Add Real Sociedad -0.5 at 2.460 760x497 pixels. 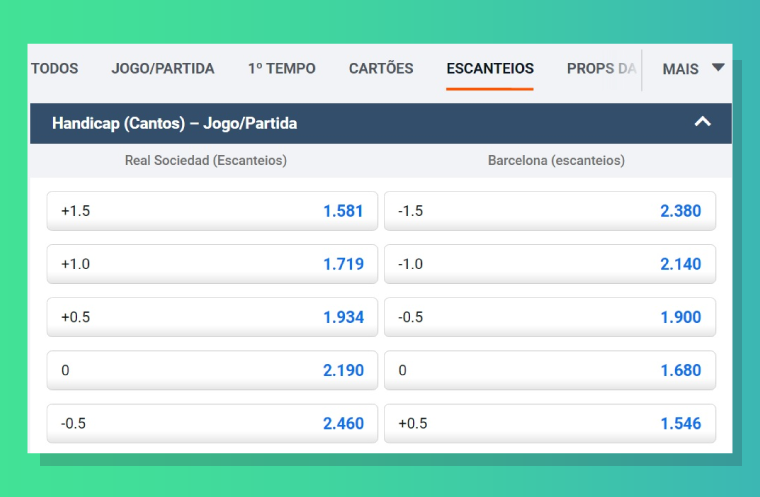[212, 423]
